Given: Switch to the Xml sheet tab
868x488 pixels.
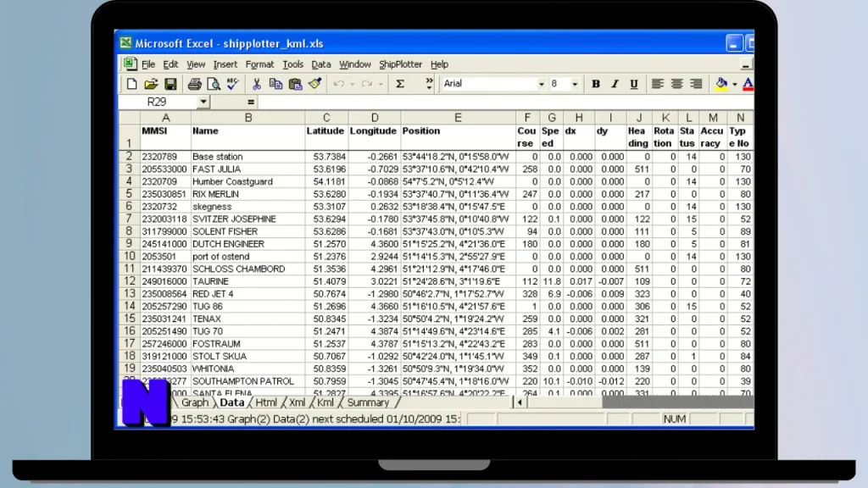Looking at the screenshot, I should tap(297, 402).
